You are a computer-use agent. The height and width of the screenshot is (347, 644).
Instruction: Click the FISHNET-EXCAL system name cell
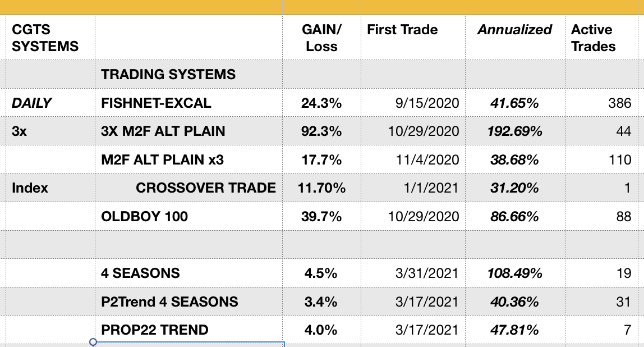pos(157,103)
